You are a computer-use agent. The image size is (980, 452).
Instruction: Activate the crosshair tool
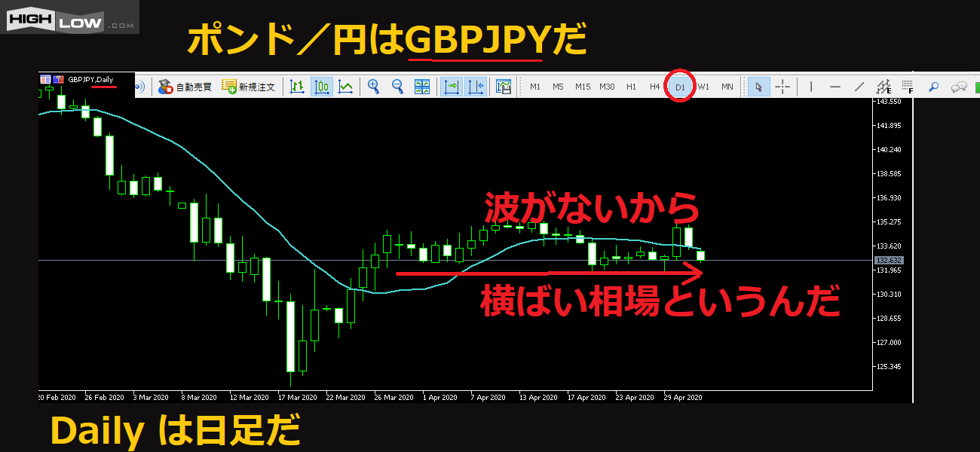pyautogui.click(x=782, y=87)
